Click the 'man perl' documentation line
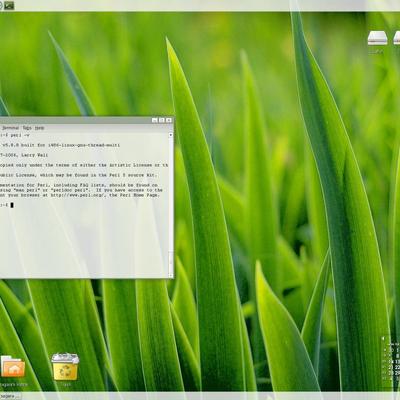Screen dimensions: 400x400 point(81,190)
